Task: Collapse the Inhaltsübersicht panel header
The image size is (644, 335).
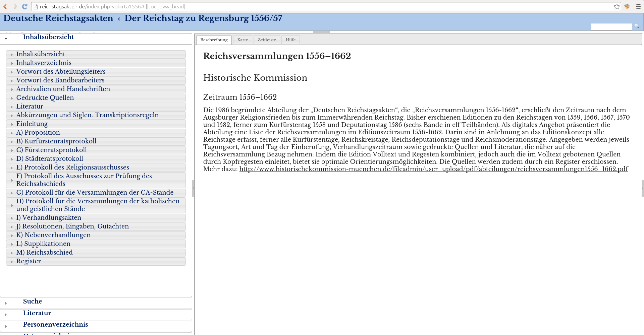Action: tap(48, 37)
